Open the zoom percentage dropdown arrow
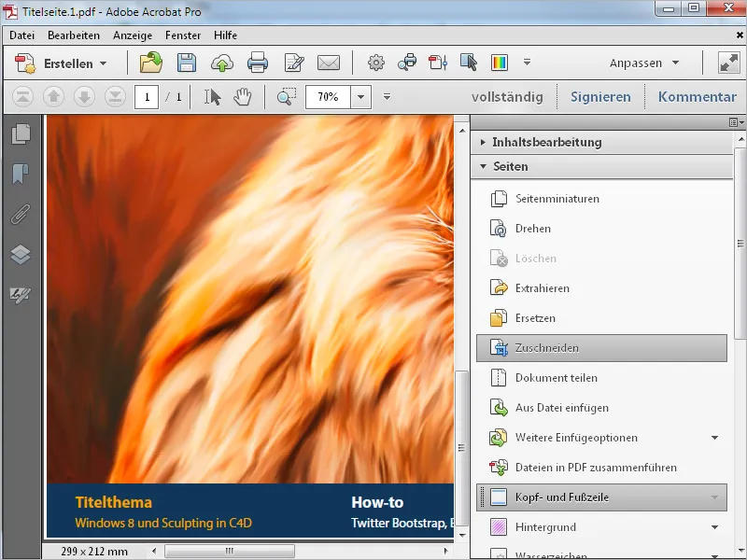Viewport: 747px width, 560px height. (361, 97)
